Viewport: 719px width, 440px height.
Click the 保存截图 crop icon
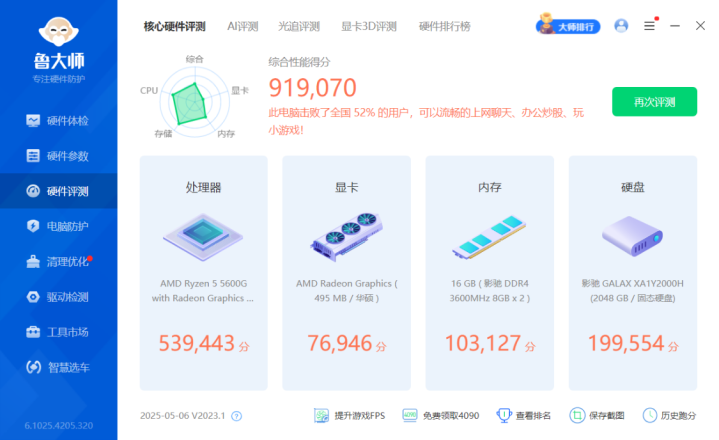click(x=577, y=416)
